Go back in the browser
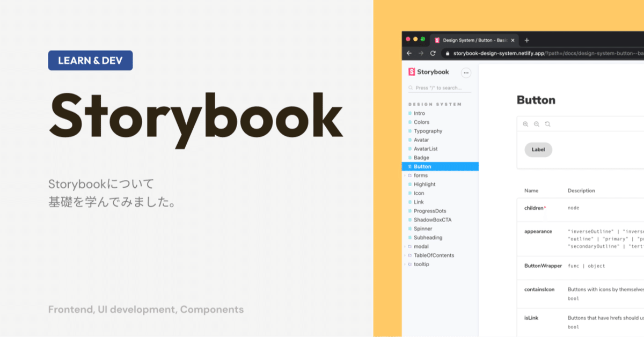 pyautogui.click(x=409, y=53)
